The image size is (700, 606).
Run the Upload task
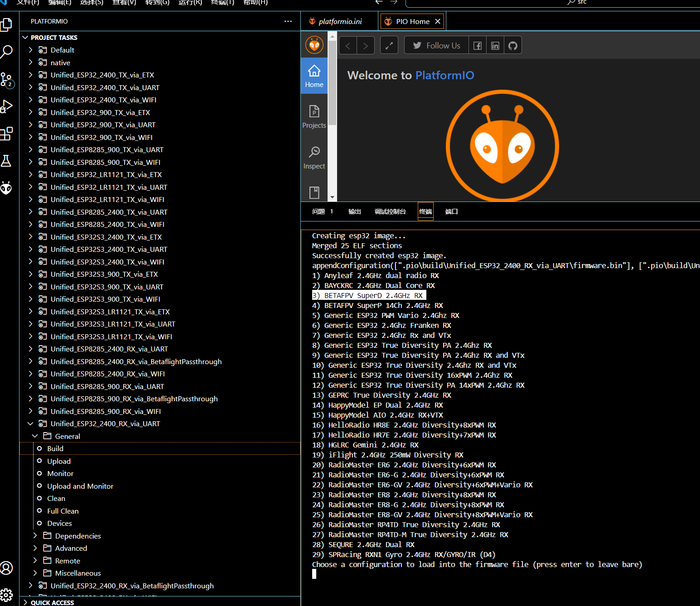pos(160,461)
